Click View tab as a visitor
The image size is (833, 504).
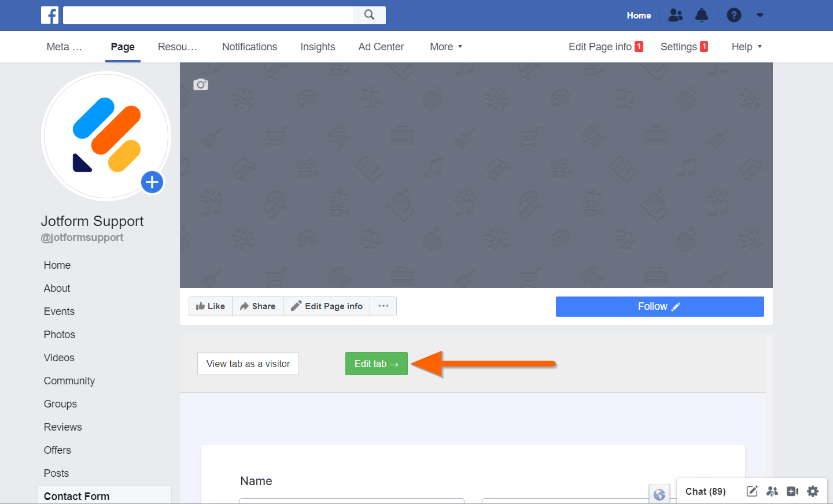tap(248, 364)
